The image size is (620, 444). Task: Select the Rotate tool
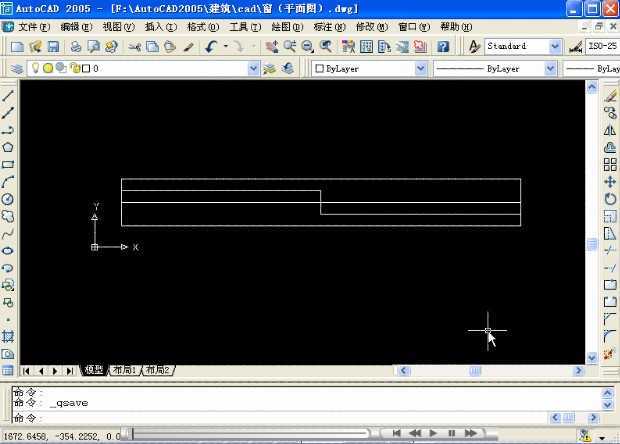point(610,199)
